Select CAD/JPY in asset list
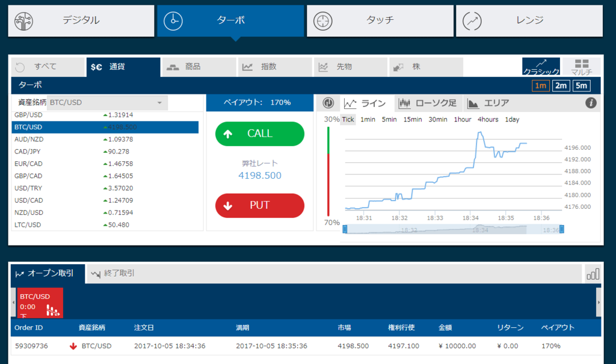 (105, 152)
